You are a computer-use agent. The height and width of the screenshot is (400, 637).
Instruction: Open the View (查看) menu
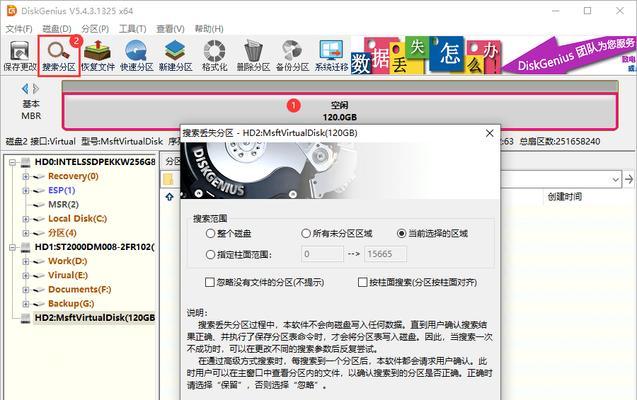click(x=170, y=29)
